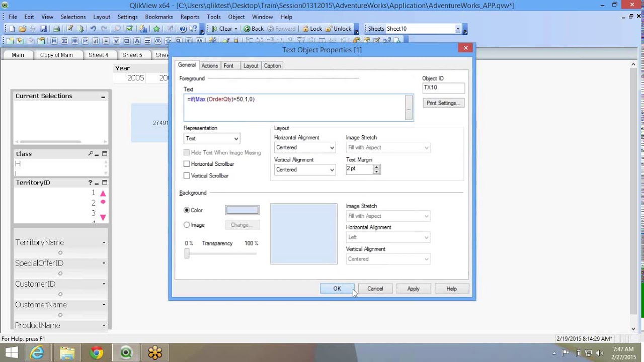Maximize the TerritoryID list box
Screen dimensions: 644x362
(x=105, y=183)
